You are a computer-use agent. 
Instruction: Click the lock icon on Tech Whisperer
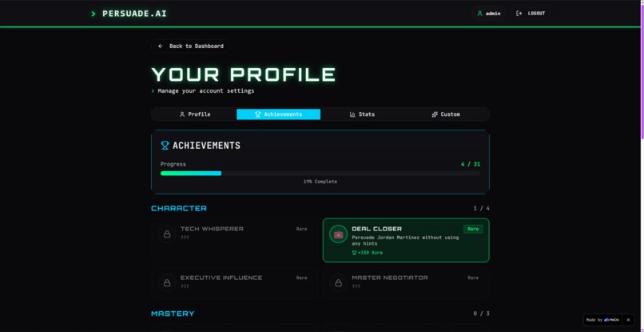[x=167, y=234]
